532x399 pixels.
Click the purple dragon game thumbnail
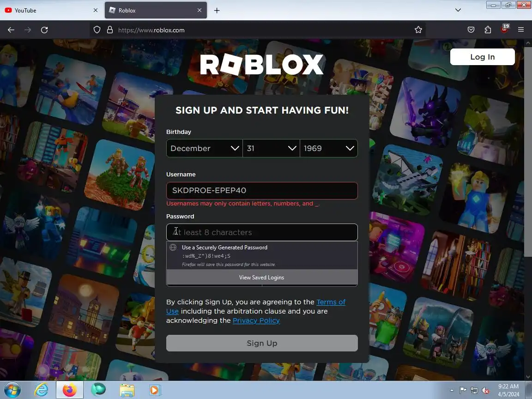point(426,113)
